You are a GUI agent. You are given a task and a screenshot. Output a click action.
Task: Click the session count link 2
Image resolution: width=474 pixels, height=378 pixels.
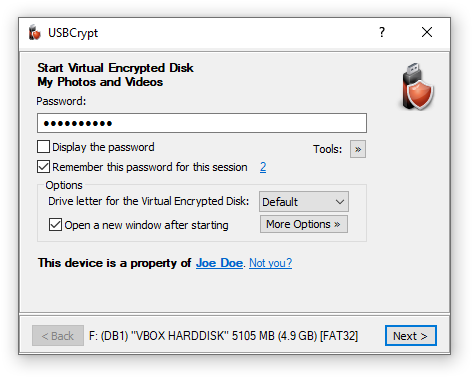click(x=263, y=167)
